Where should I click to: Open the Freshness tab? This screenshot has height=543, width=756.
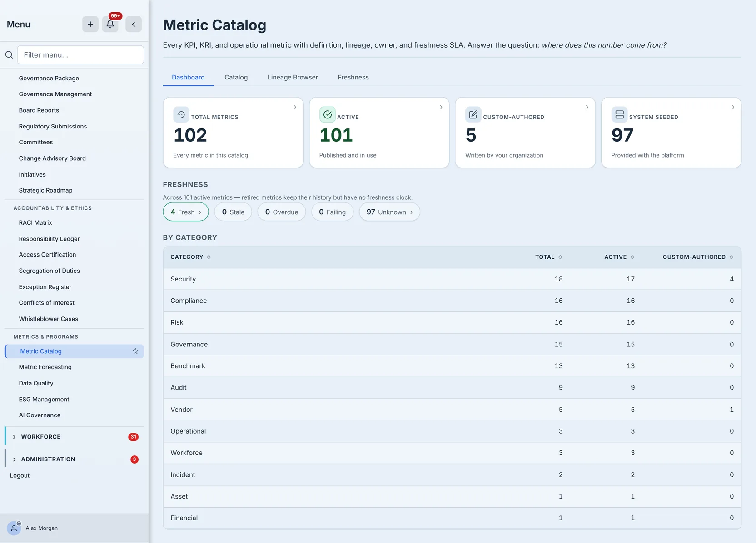(x=353, y=77)
